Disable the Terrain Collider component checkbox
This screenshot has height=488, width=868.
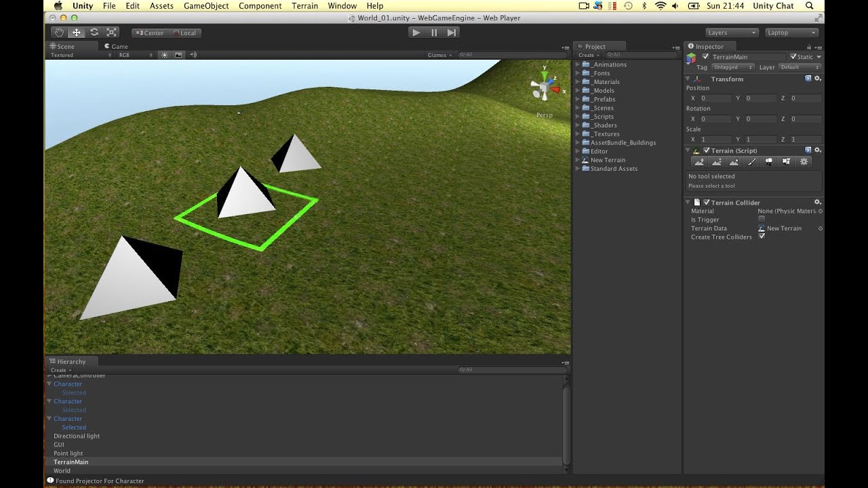707,203
